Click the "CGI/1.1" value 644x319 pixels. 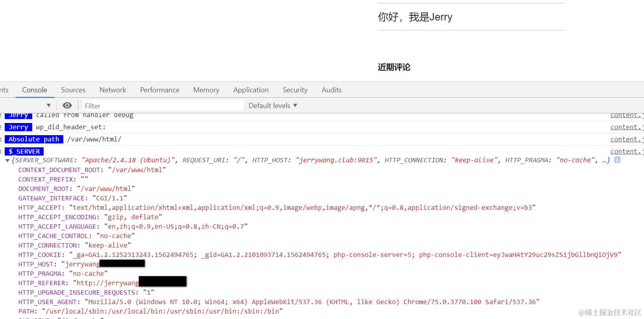110,198
